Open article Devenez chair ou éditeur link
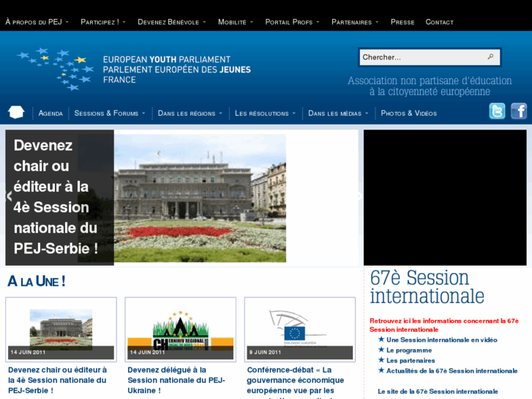Image resolution: width=532 pixels, height=399 pixels. pyautogui.click(x=57, y=380)
